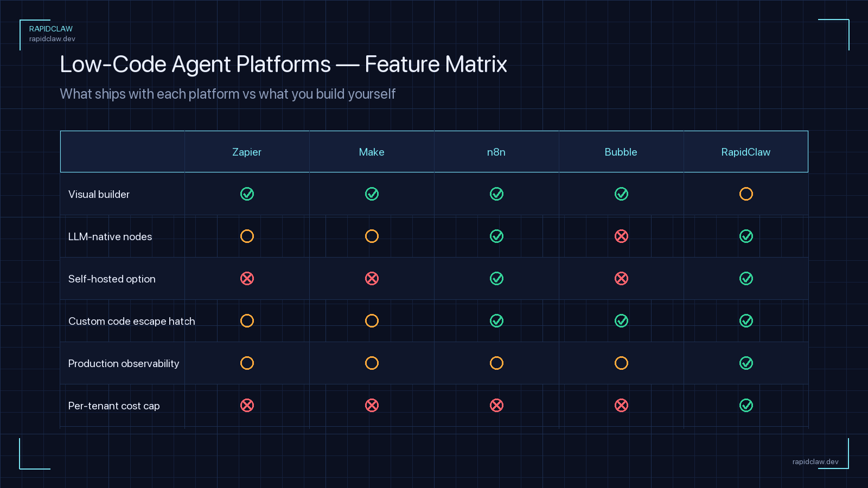This screenshot has width=868, height=488.
Task: Click the orange circle for Bubble Production observability
Action: pyautogui.click(x=621, y=363)
